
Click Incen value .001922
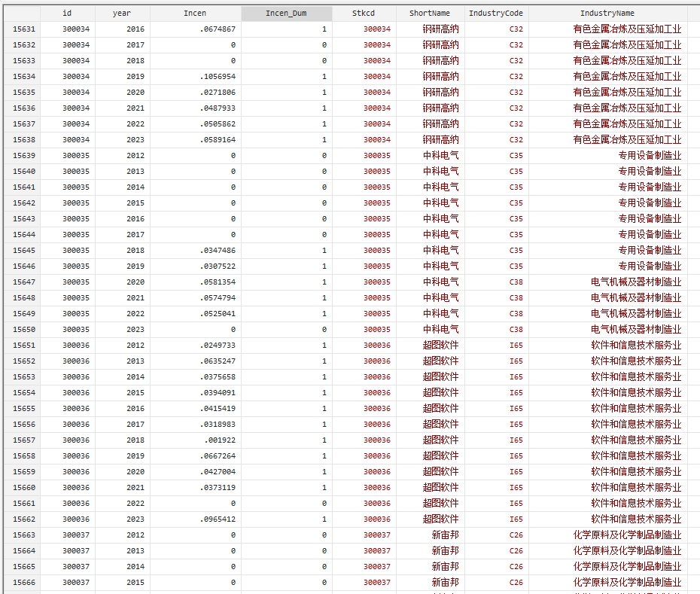(220, 440)
